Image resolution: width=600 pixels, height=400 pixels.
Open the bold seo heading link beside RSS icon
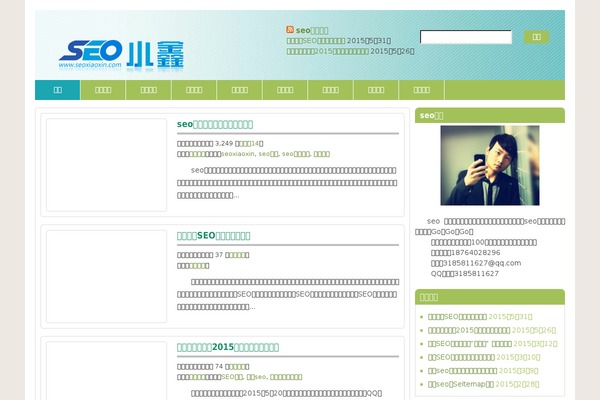pyautogui.click(x=312, y=30)
